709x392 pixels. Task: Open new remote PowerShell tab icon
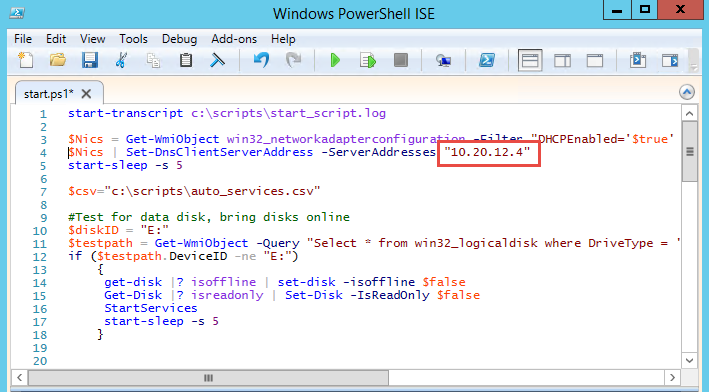[443, 60]
